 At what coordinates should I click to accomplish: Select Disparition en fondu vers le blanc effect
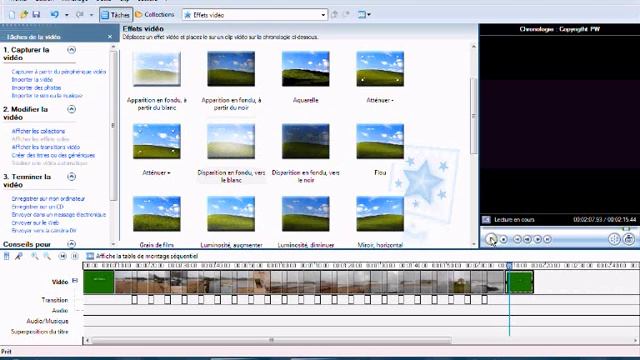pos(231,141)
